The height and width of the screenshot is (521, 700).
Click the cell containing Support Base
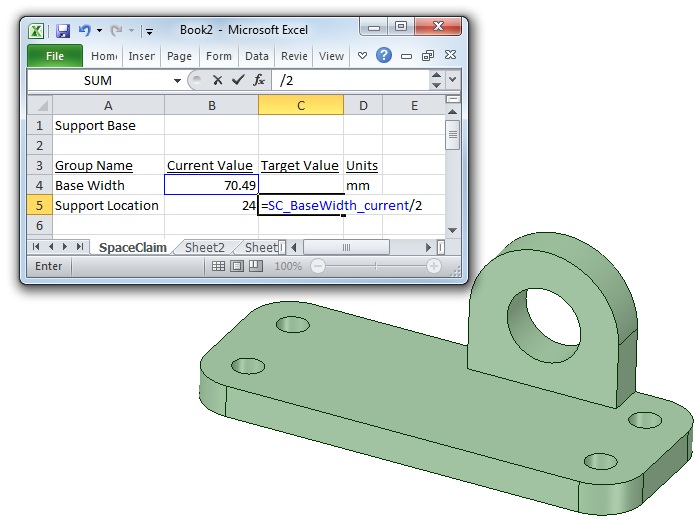click(108, 125)
